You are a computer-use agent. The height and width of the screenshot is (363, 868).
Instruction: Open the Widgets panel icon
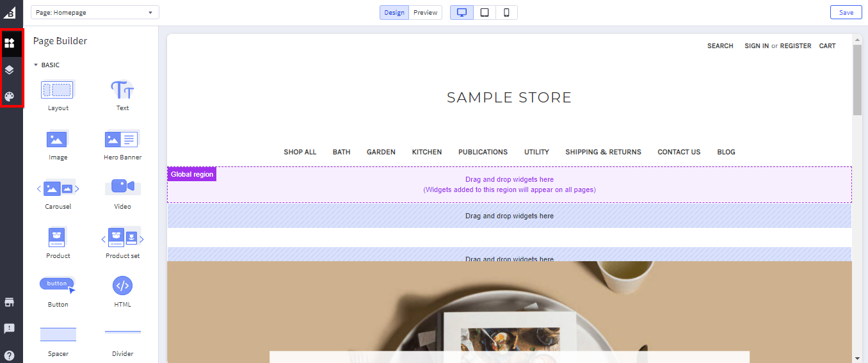tap(10, 44)
